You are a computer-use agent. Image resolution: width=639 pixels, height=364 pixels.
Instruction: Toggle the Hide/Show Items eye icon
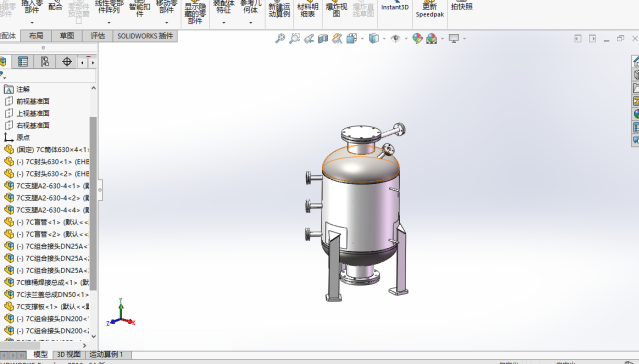tap(395, 39)
